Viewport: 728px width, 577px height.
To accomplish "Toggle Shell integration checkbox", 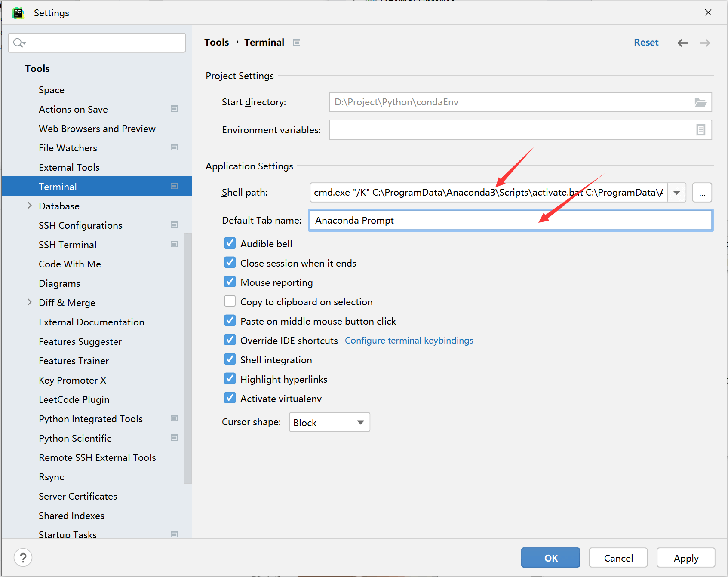I will (x=230, y=359).
